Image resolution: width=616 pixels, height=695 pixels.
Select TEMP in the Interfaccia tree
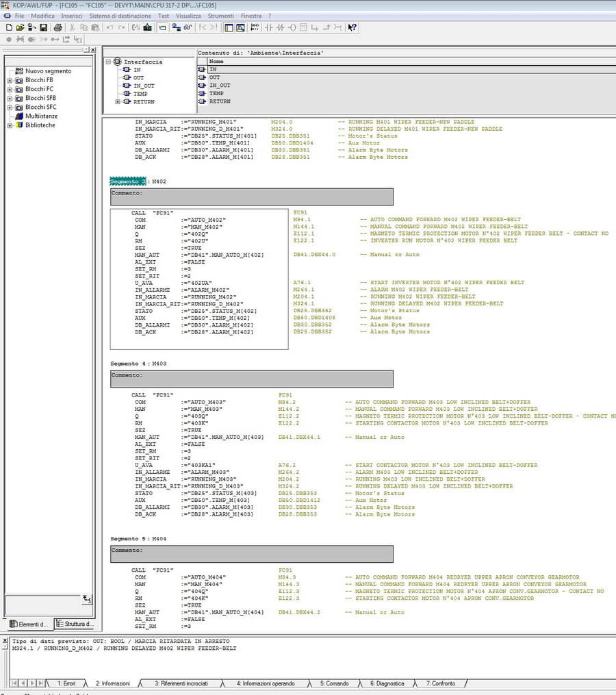(x=140, y=94)
